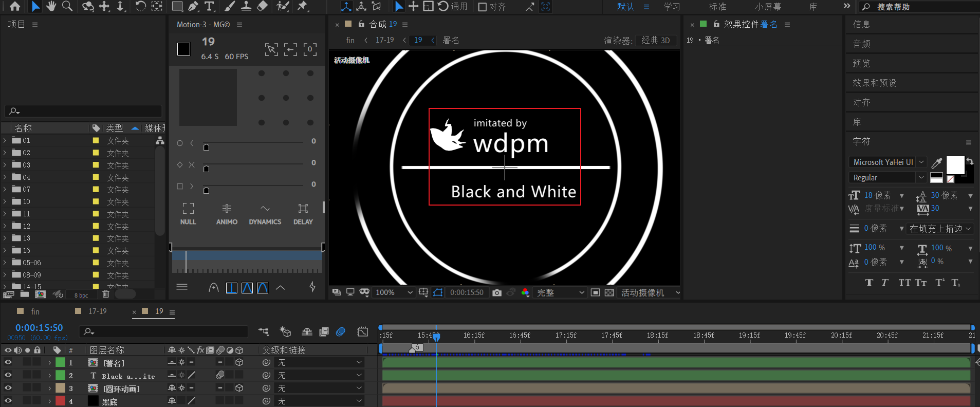Select the Zoom magnifier tool
This screenshot has height=407, width=980.
[x=67, y=6]
